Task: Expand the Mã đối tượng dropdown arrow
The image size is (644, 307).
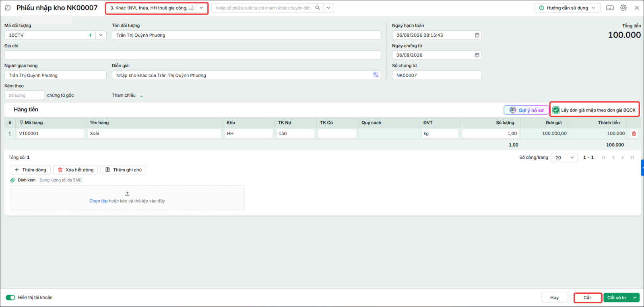Action: tap(101, 35)
